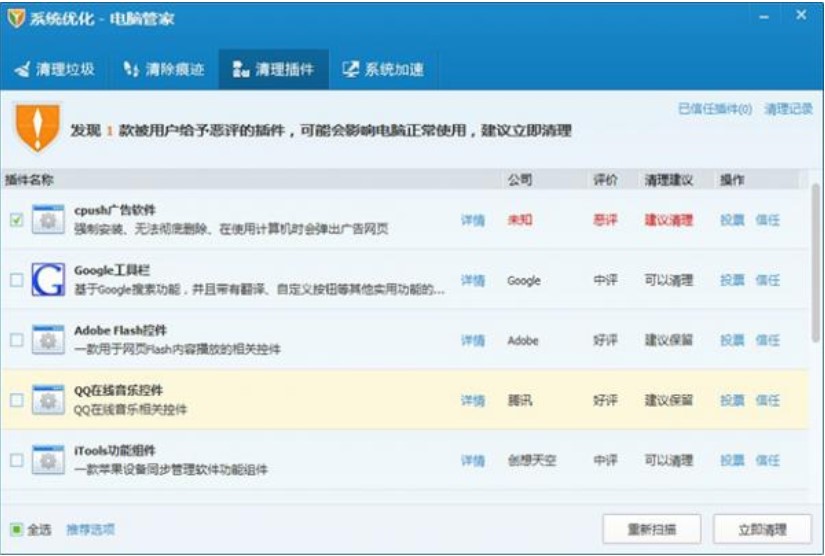The image size is (825, 556).
Task: Check the QQ在线音乐控件 checkbox
Action: [16, 400]
